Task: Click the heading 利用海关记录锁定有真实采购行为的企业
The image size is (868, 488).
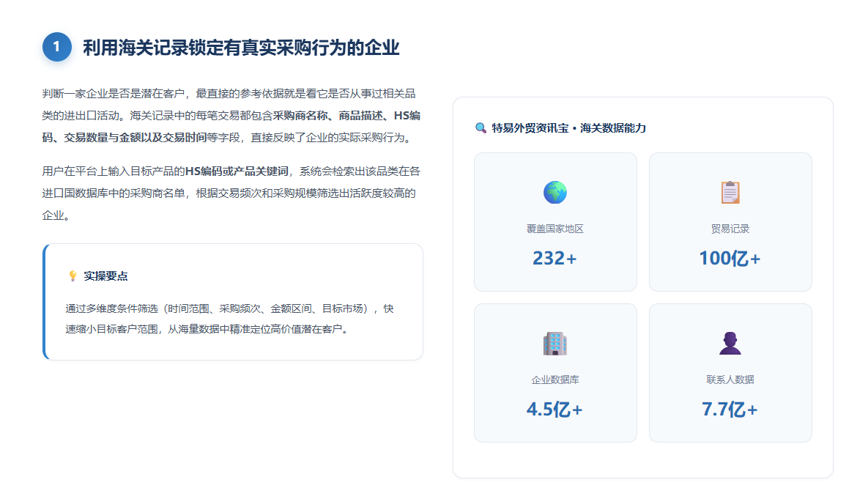Action: 241,48
